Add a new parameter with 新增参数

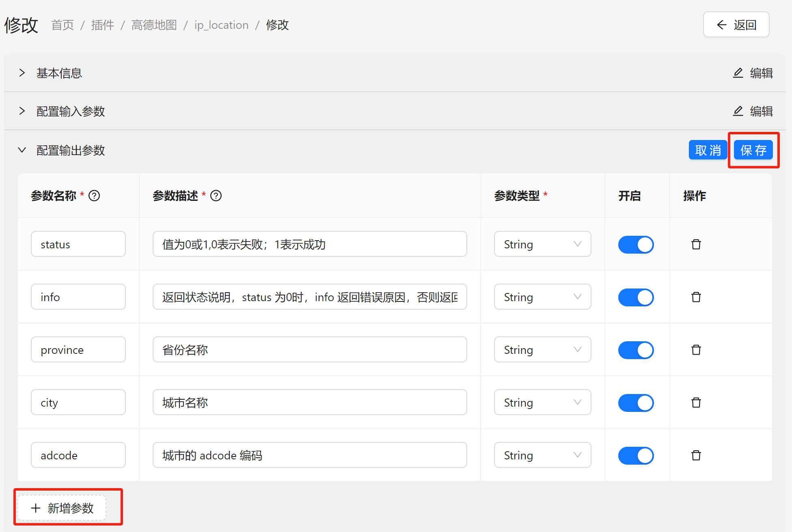click(x=62, y=508)
